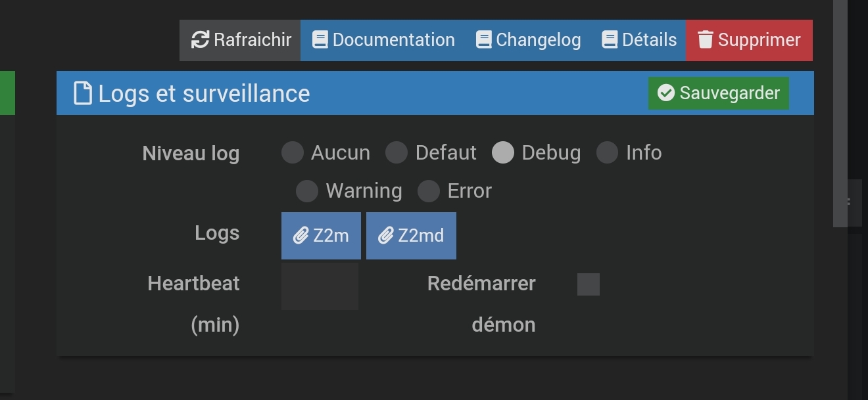Select the Error log level

click(429, 191)
